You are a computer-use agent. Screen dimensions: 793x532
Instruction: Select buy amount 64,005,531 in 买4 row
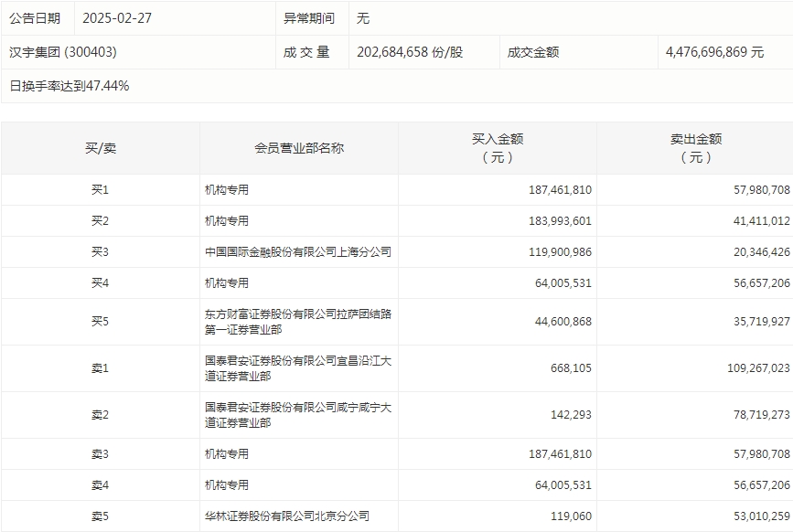pos(563,283)
